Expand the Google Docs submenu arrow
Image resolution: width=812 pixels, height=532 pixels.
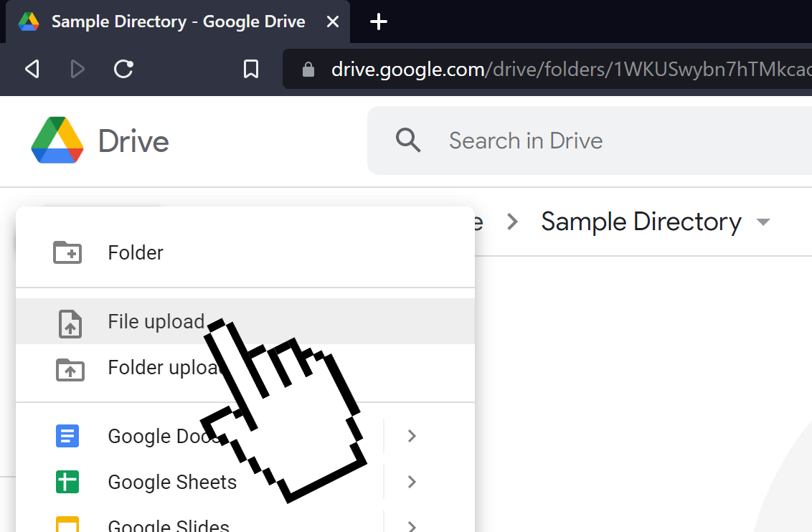(412, 436)
